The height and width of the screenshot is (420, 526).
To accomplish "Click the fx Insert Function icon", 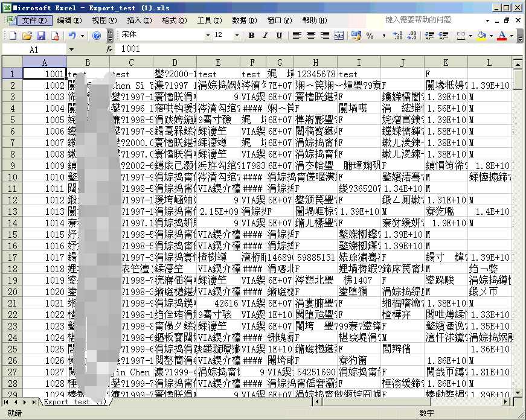I will pos(109,49).
